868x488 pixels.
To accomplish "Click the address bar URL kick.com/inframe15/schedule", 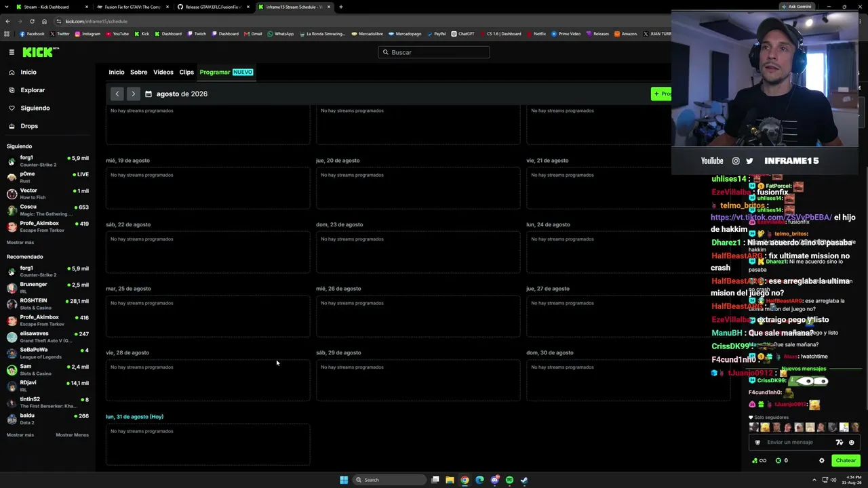I will pos(96,21).
